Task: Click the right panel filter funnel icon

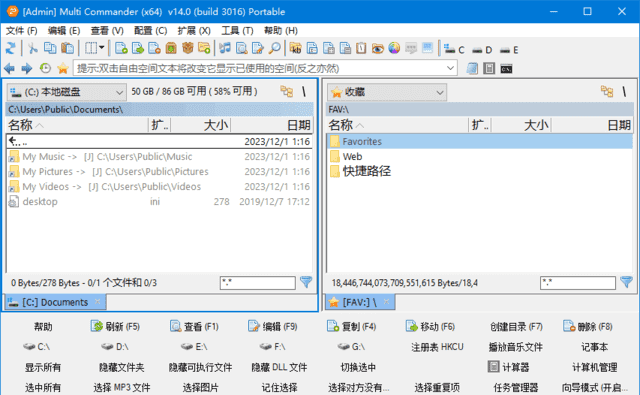Action: pyautogui.click(x=626, y=282)
